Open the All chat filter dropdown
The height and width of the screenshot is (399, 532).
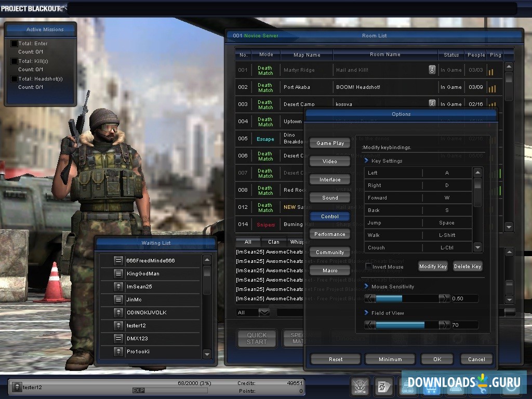coord(264,312)
